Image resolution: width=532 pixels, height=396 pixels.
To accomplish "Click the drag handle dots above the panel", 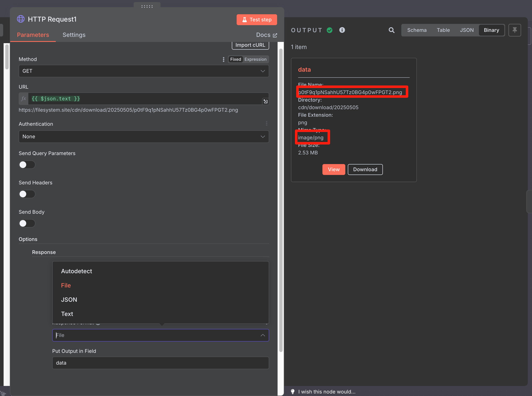I will pyautogui.click(x=147, y=6).
